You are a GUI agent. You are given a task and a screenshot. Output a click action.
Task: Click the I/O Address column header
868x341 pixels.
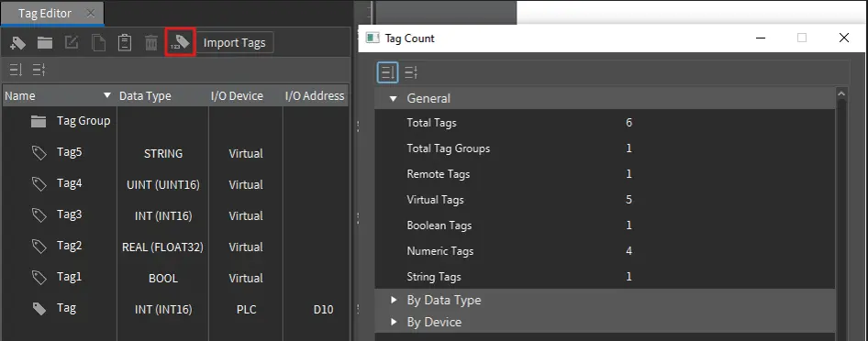click(x=315, y=95)
